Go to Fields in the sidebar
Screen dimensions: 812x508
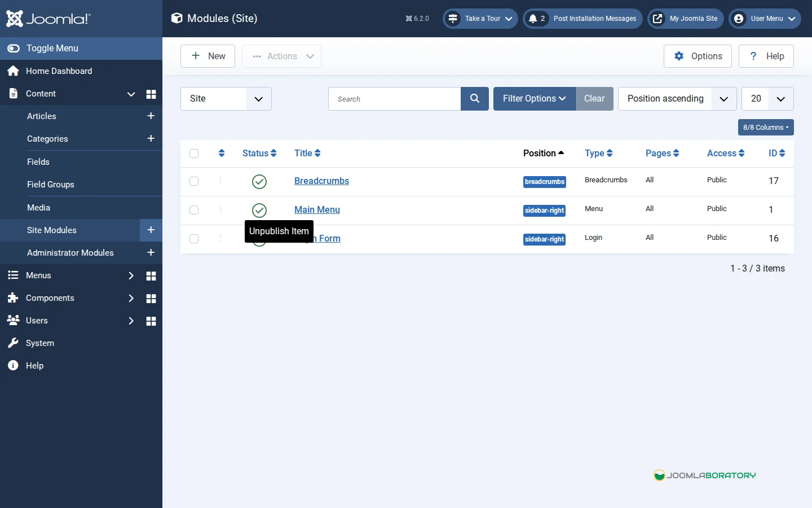tap(38, 162)
